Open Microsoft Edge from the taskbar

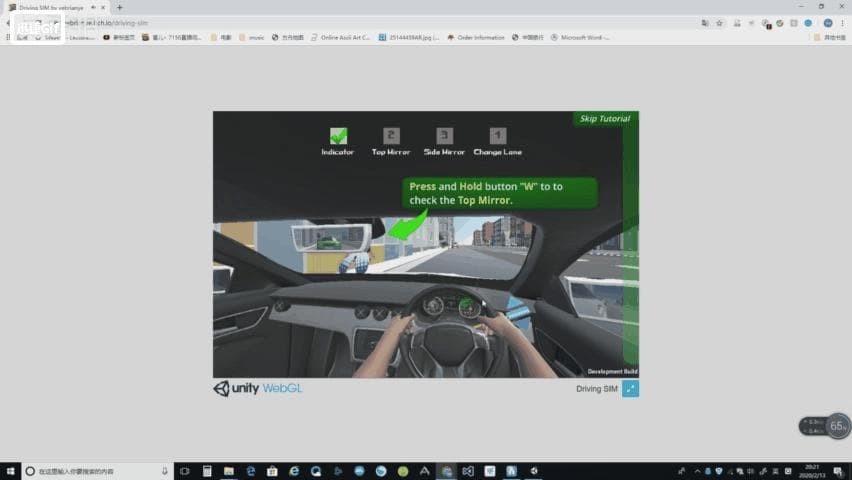(x=250, y=471)
